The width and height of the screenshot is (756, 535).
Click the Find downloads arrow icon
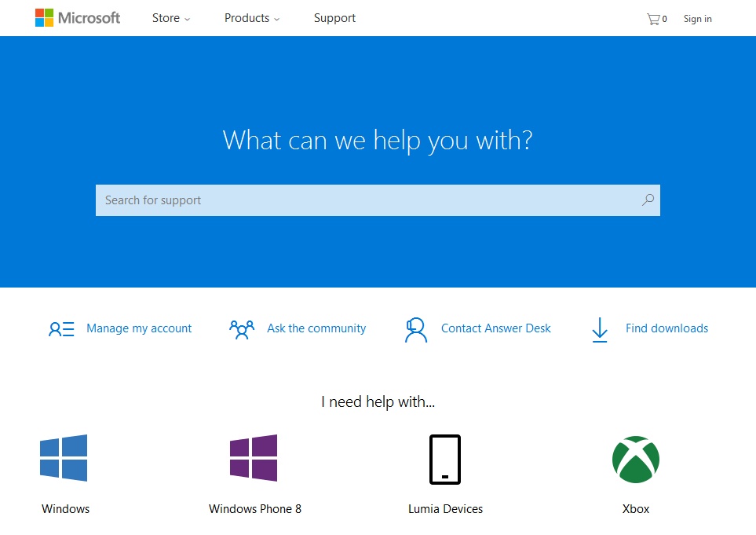600,330
